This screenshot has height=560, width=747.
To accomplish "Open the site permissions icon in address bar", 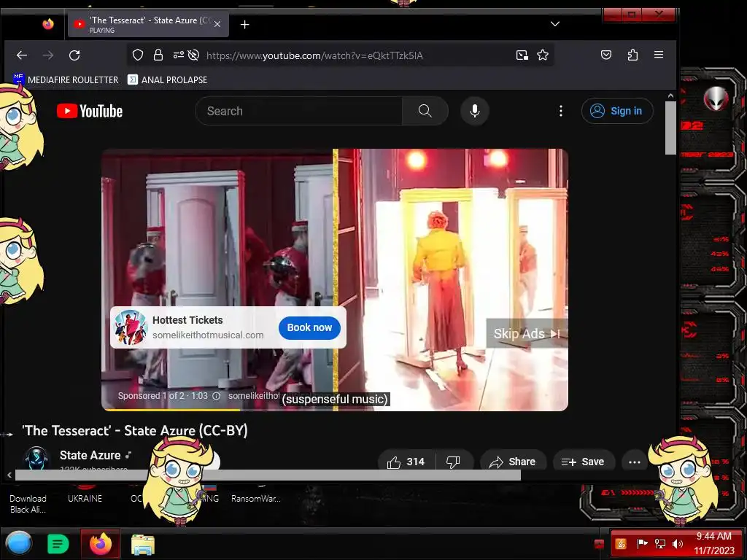I will pyautogui.click(x=178, y=55).
